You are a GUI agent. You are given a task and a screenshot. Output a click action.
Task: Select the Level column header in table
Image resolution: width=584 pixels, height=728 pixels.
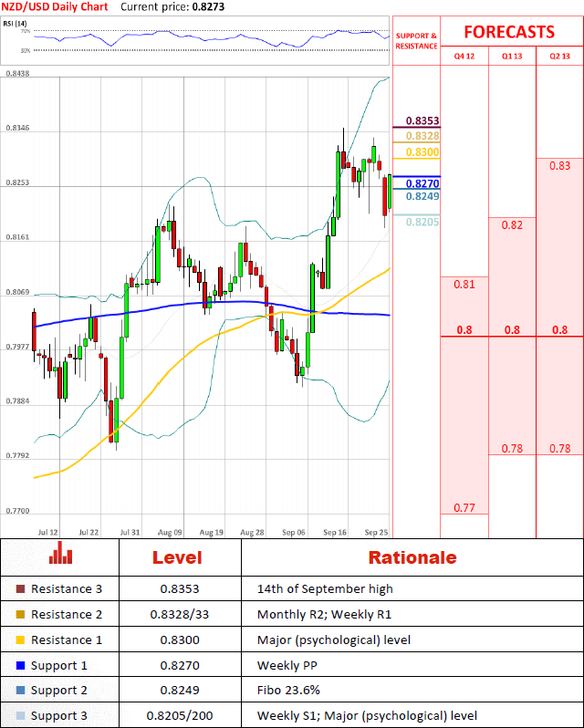tap(177, 557)
